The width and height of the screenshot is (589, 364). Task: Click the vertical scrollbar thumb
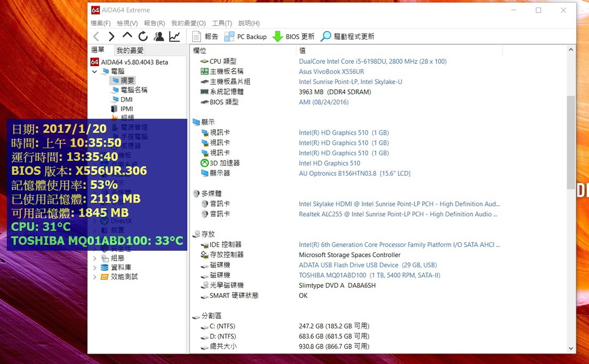click(571, 142)
